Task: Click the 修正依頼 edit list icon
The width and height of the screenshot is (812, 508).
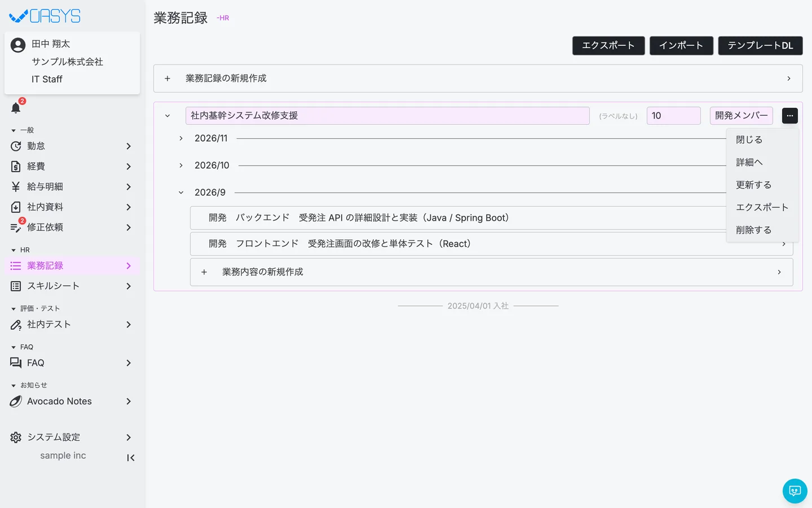Action: pos(16,227)
